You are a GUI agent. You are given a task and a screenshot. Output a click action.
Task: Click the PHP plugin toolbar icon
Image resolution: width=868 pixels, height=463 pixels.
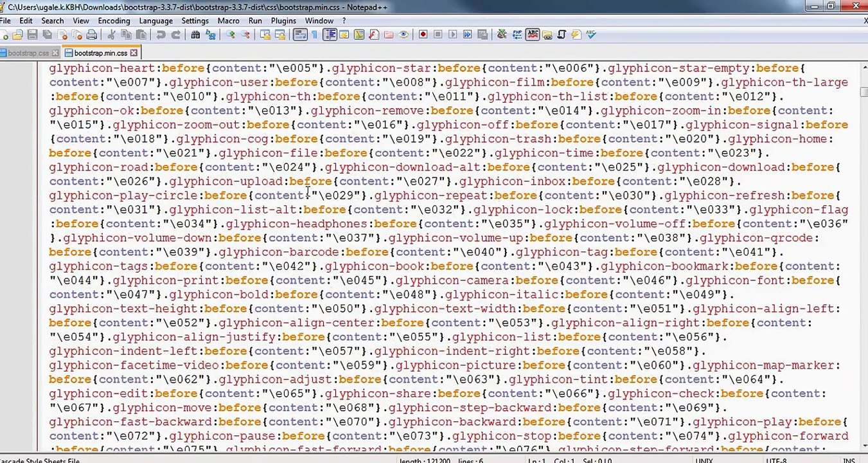click(x=517, y=35)
